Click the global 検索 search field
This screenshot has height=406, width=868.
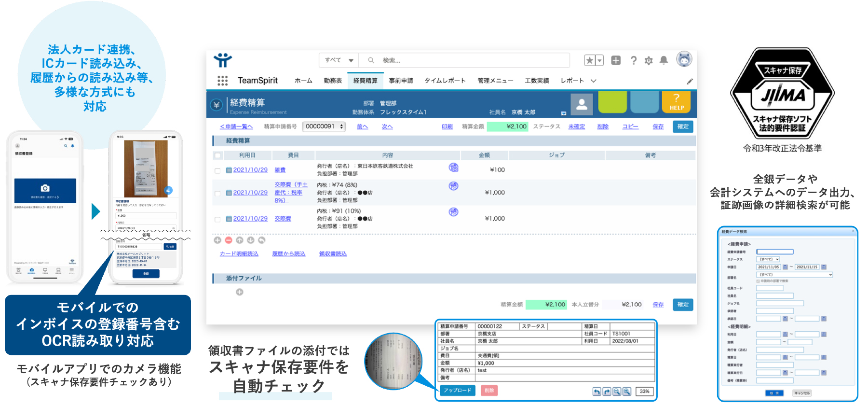465,60
